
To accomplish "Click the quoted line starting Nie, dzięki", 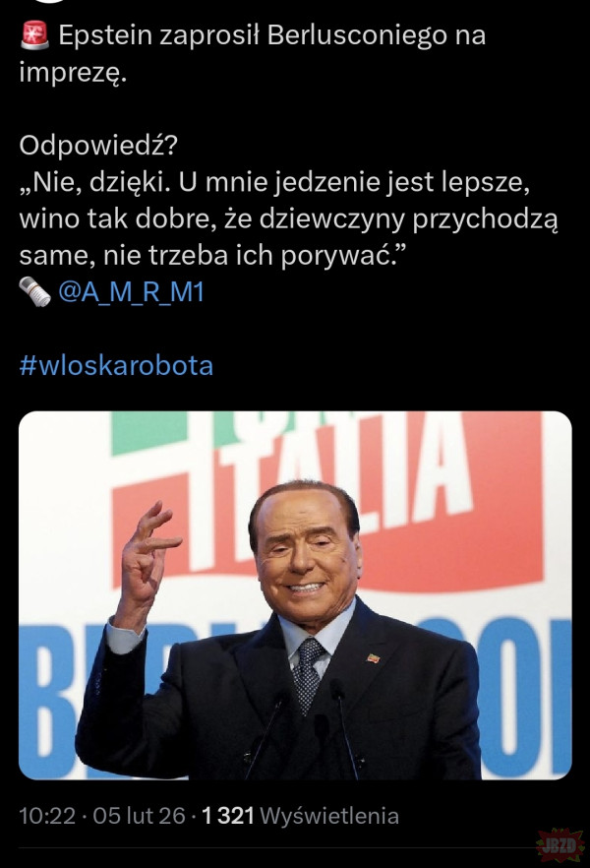I will (x=275, y=182).
